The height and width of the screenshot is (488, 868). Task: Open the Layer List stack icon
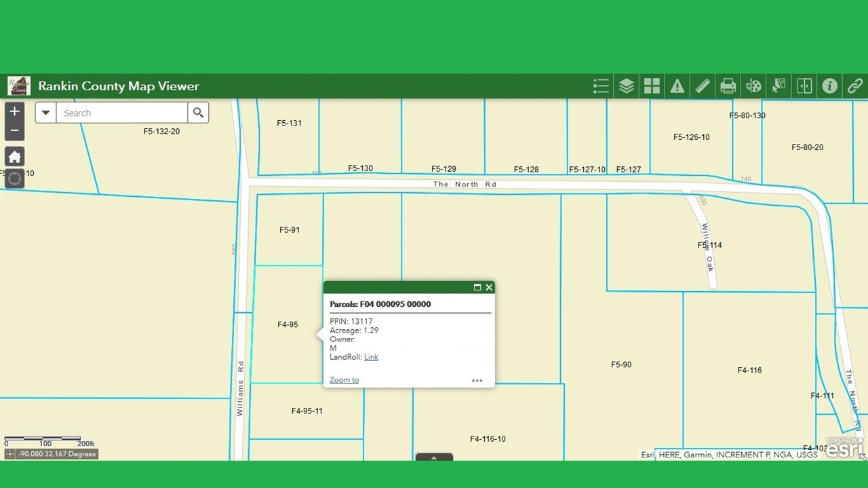tap(627, 86)
